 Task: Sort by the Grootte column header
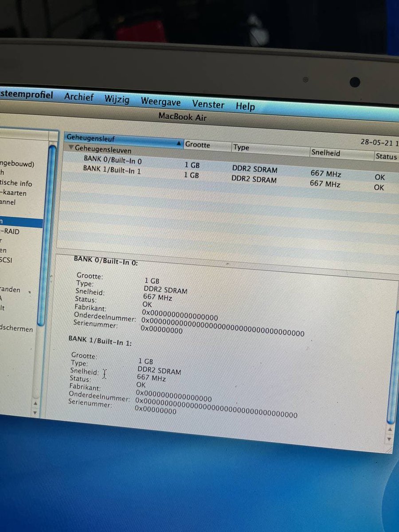click(x=207, y=145)
